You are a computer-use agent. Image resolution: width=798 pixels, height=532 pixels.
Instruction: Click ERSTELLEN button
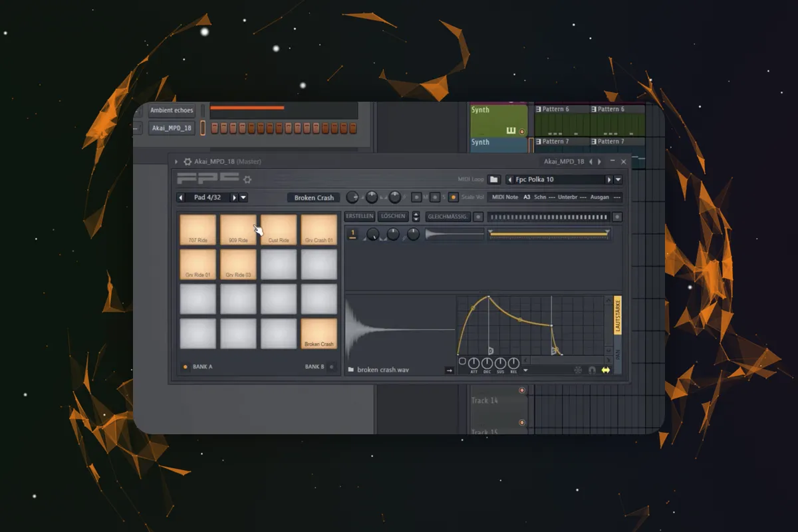[360, 217]
